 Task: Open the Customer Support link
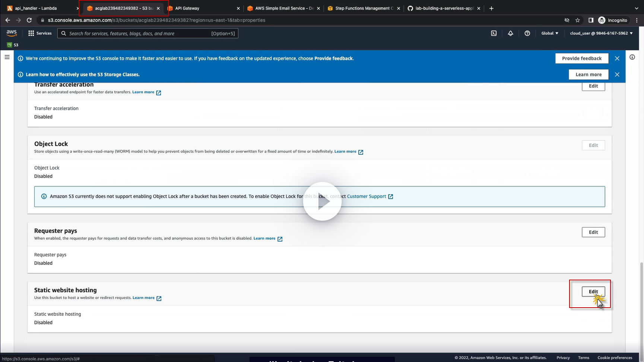click(367, 196)
